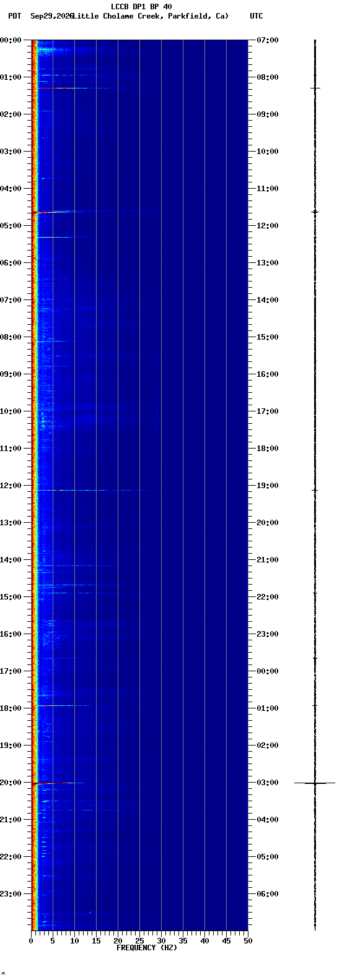Click '22:00' on the UTC time axis
The image size is (342, 980).
pyautogui.click(x=268, y=597)
